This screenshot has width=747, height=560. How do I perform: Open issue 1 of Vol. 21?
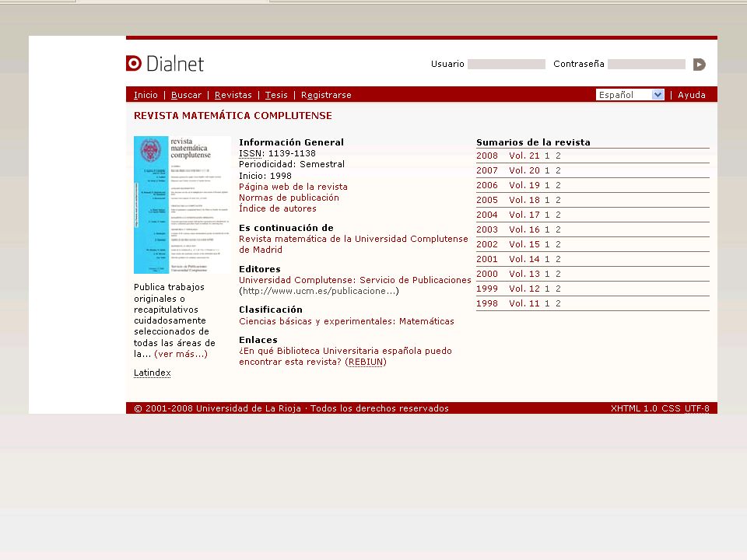point(547,156)
